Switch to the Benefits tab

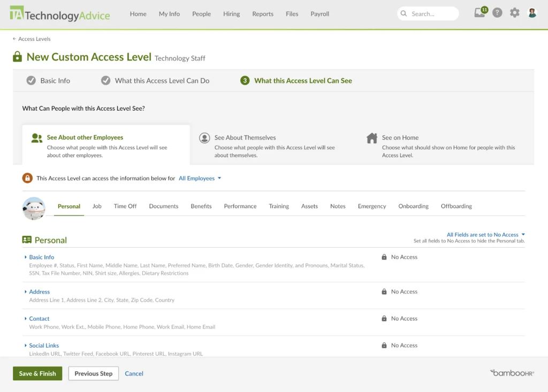coord(201,206)
